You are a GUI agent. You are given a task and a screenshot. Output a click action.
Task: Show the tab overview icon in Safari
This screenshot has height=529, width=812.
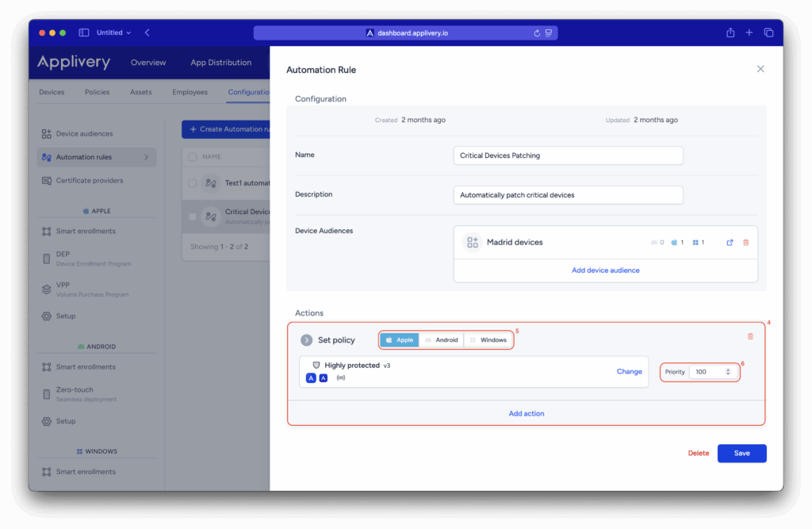click(768, 33)
